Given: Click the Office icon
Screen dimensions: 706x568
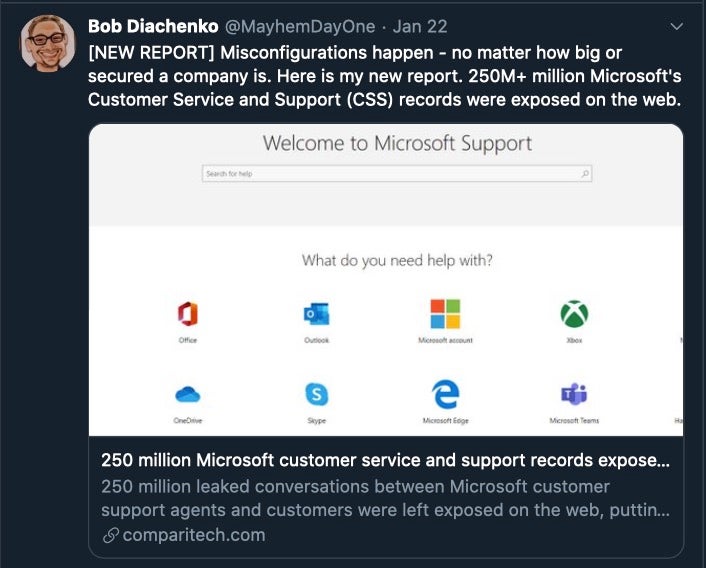Looking at the screenshot, I should pos(187,315).
